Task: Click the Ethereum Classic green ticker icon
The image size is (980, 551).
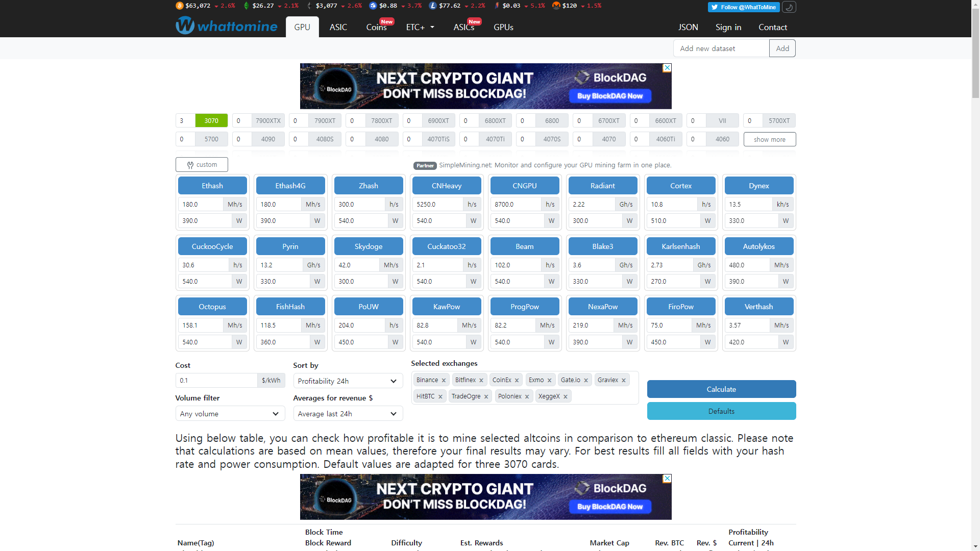Action: (x=247, y=6)
